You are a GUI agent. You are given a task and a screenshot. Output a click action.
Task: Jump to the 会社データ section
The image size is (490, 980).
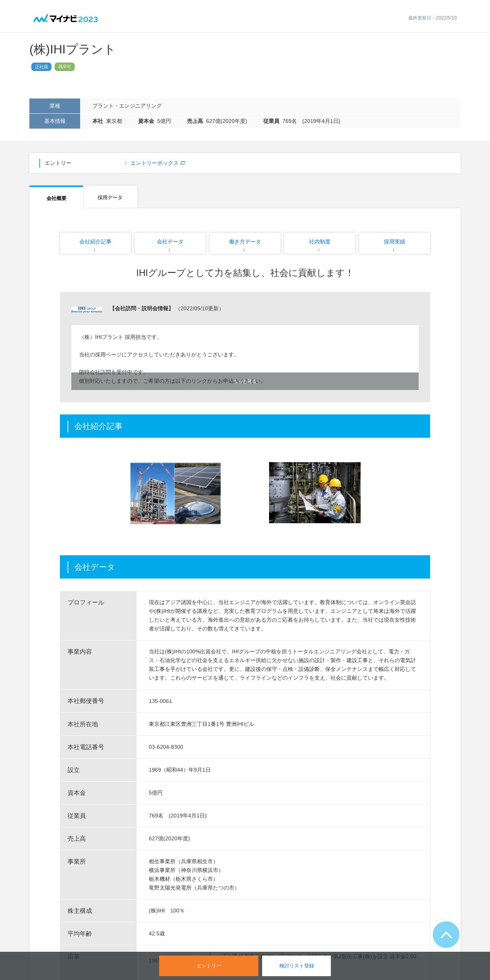170,243
